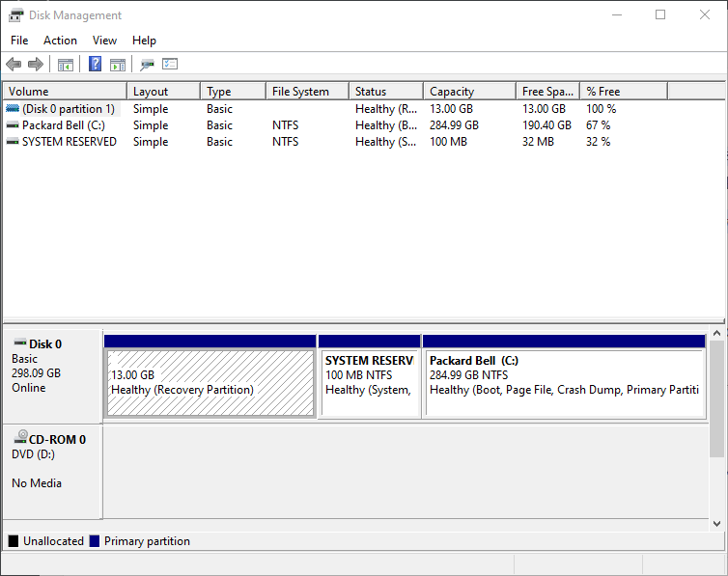Select SYSTEM RESERVED row in volume list
The width and height of the screenshot is (728, 576).
pyautogui.click(x=69, y=142)
